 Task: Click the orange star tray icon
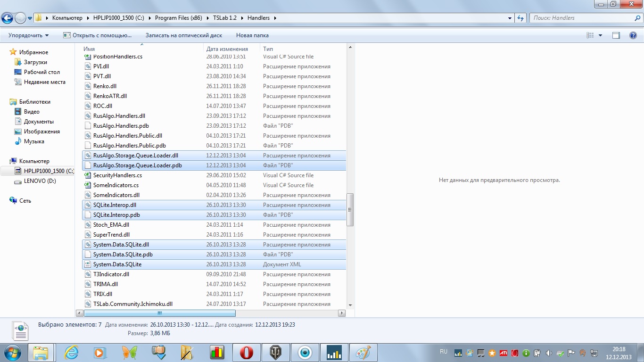coord(492,353)
